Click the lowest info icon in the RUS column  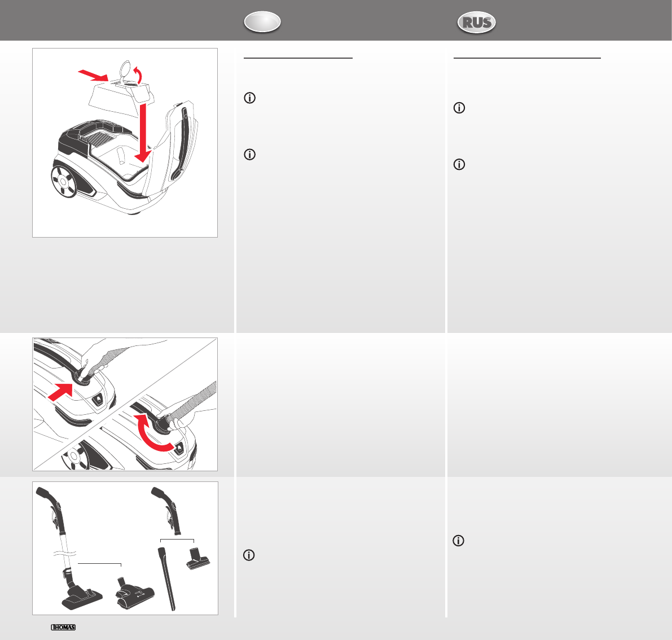(x=458, y=541)
